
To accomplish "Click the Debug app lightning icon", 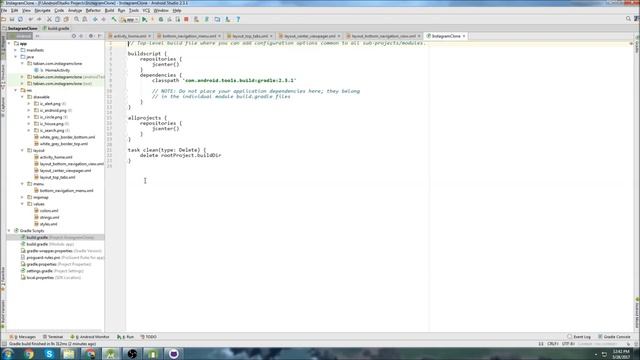I will [x=152, y=19].
